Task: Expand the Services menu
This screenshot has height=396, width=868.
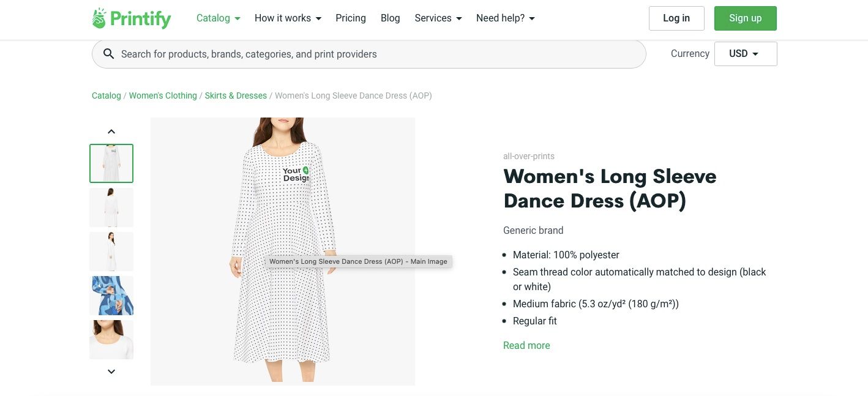Action: tap(438, 18)
